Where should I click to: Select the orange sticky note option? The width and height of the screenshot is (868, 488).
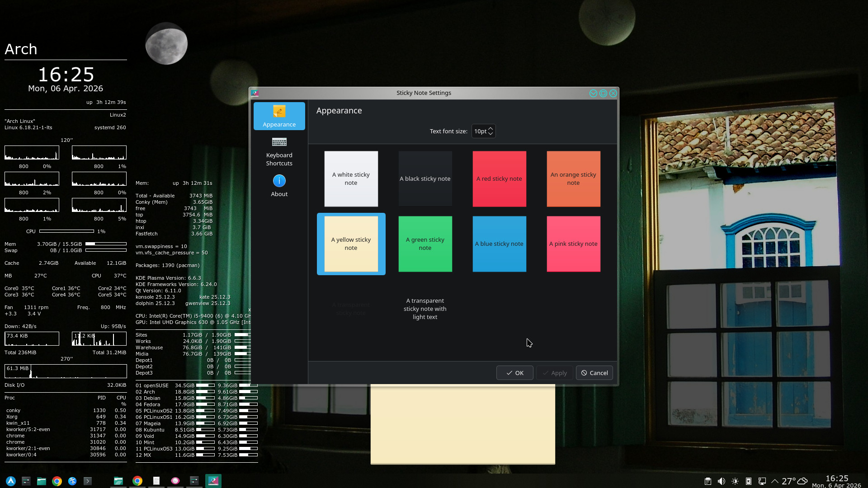pyautogui.click(x=573, y=178)
